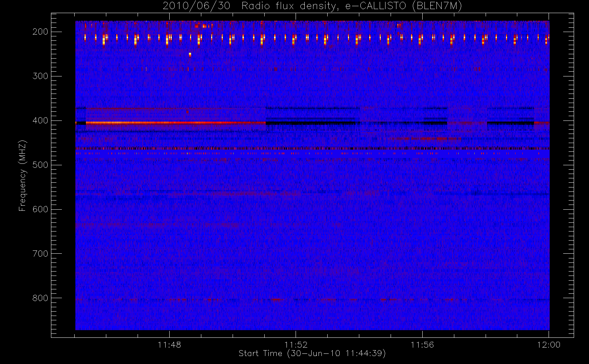Click the 500 frequency tick label

(40, 165)
